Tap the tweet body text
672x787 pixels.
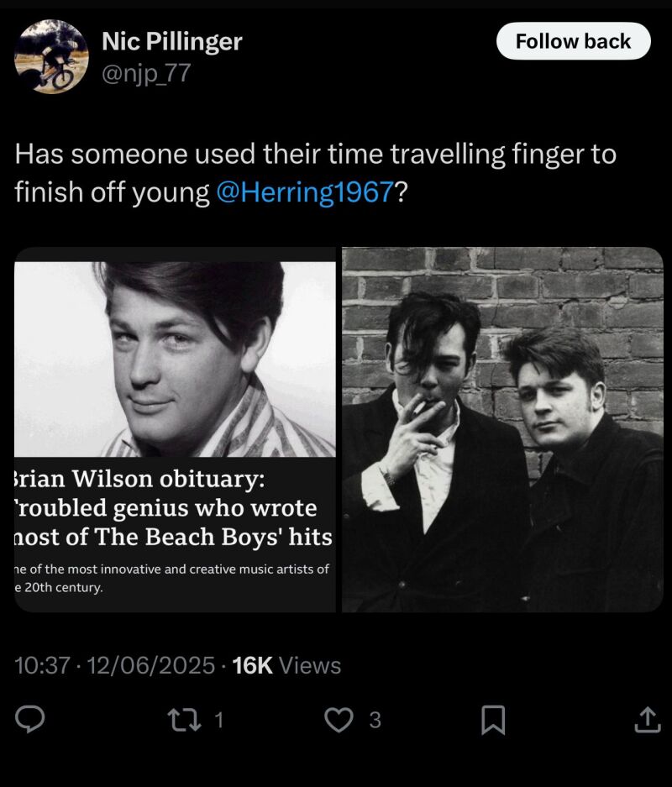click(315, 172)
